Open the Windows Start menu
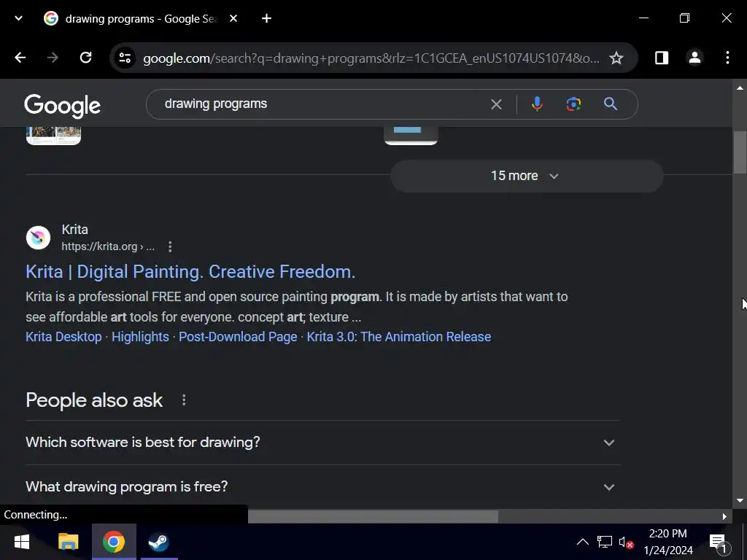Image resolution: width=747 pixels, height=560 pixels. 21,542
